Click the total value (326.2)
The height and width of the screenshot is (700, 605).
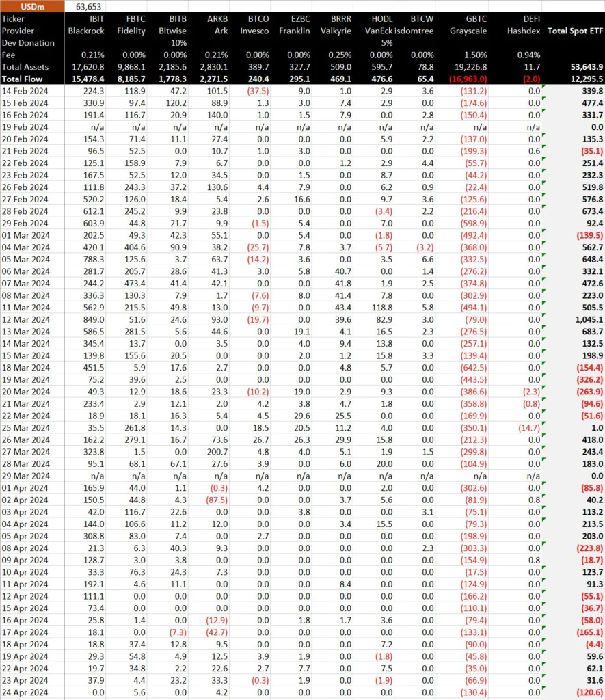tap(589, 380)
